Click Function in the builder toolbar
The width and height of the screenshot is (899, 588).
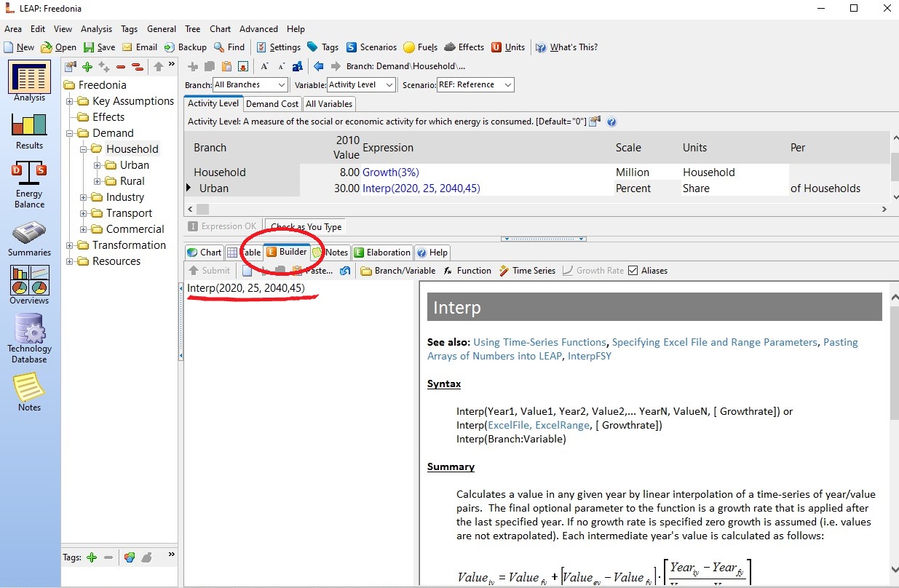click(467, 271)
